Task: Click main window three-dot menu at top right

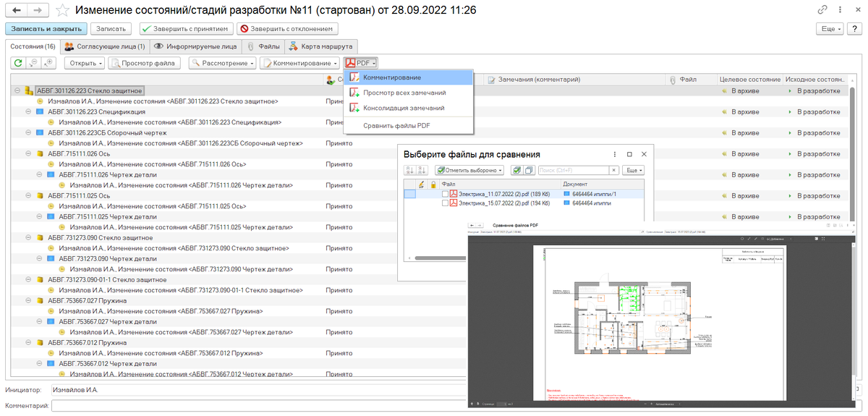Action: pyautogui.click(x=839, y=10)
